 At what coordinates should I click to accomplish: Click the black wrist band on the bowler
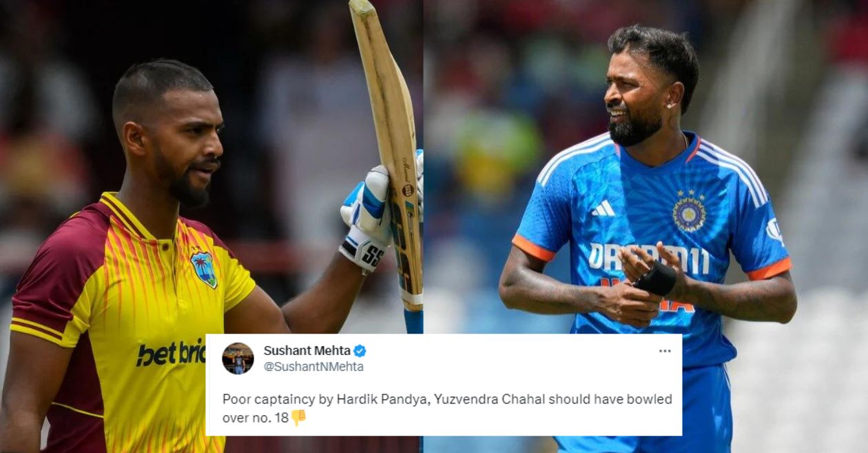click(657, 279)
